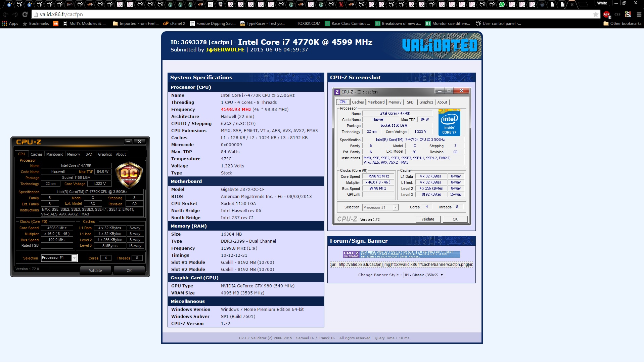This screenshot has width=644, height=363.
Task: Open Race Class Combos spreadsheet bookmark
Action: pos(348,24)
